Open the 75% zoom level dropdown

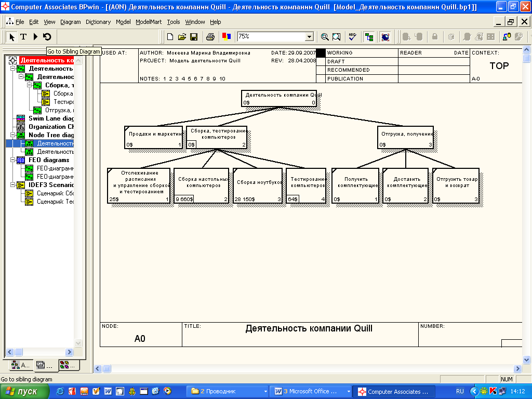coord(309,37)
